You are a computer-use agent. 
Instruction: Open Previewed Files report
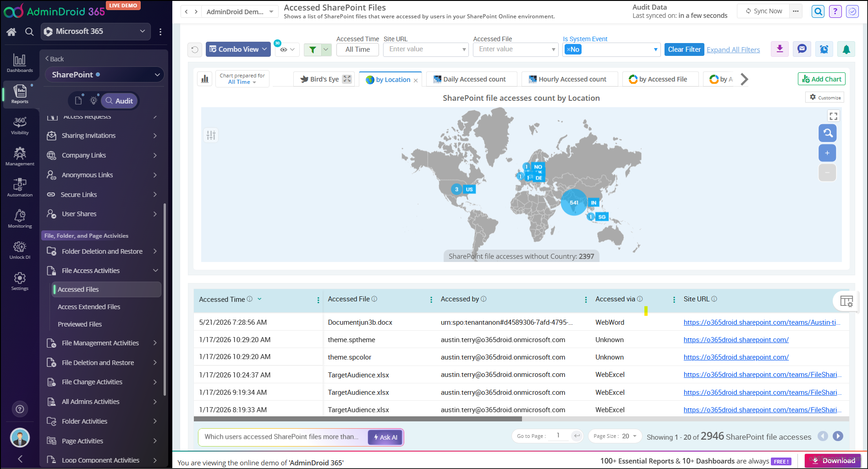[80, 324]
